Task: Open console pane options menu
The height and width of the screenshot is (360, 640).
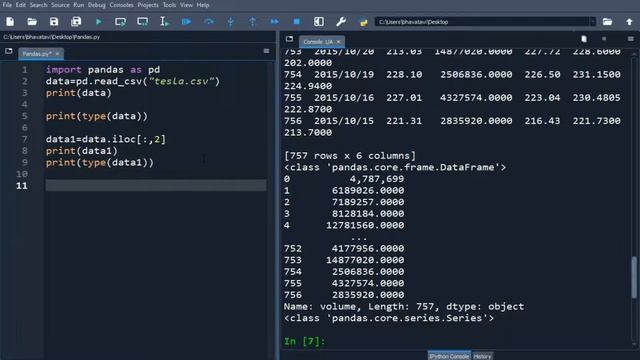Action: [631, 39]
